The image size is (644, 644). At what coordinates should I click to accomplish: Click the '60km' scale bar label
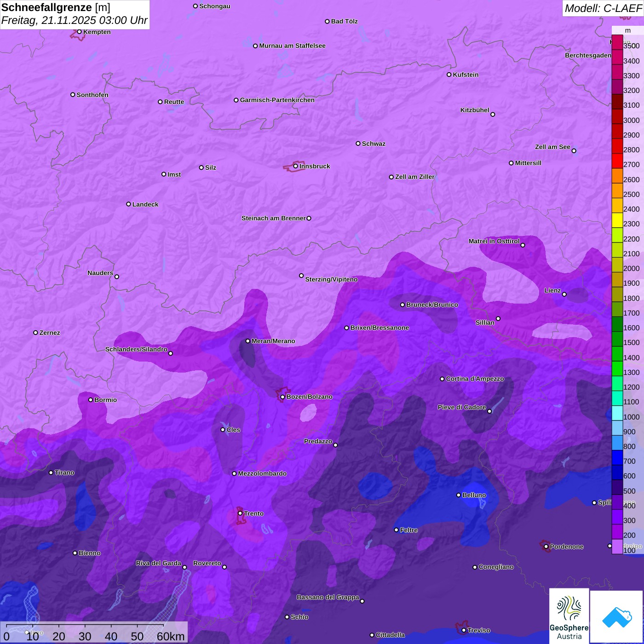[171, 636]
